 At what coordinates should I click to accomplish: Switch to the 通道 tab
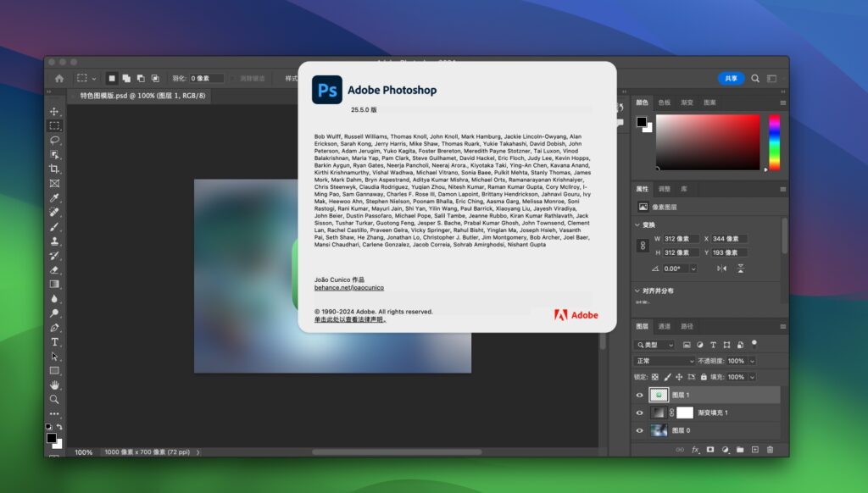coord(664,327)
